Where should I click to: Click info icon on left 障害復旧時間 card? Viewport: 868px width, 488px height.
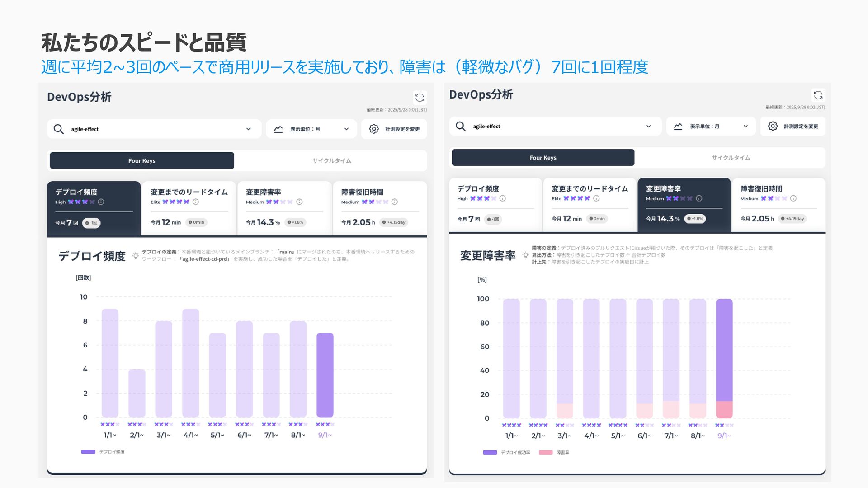[x=395, y=202]
